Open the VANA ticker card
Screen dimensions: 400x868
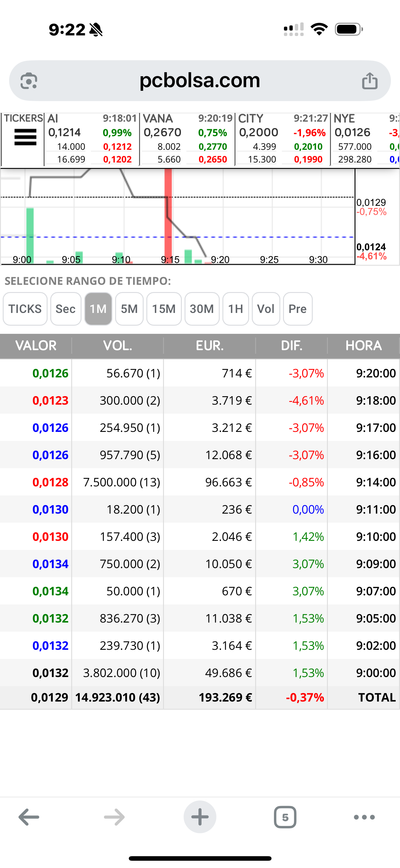[188, 139]
